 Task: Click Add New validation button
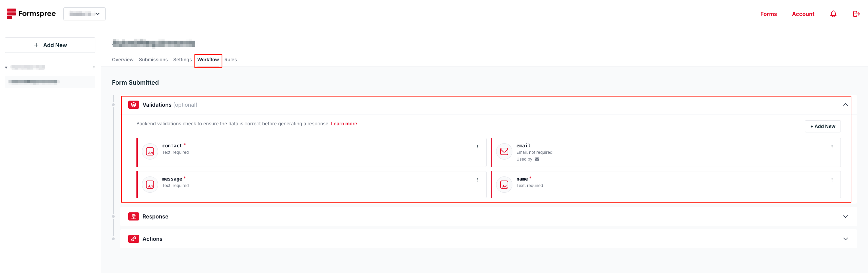point(823,126)
